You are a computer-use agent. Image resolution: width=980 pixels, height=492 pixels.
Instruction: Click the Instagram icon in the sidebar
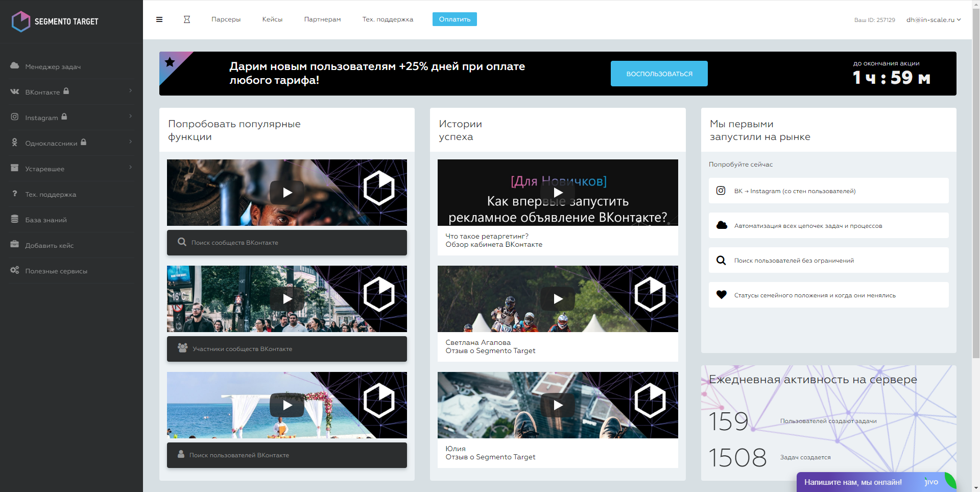[15, 117]
